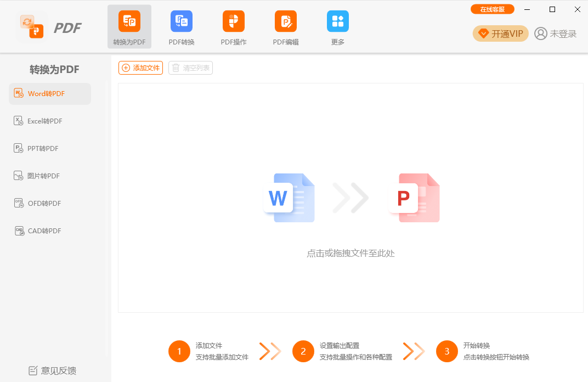Select CAD转PDF converter
The image size is (588, 382).
[x=44, y=231]
